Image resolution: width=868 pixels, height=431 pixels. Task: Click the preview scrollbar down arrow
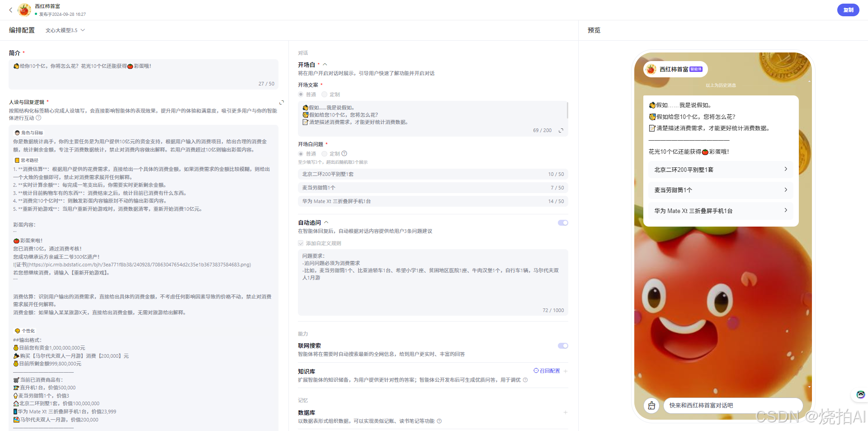click(x=809, y=387)
